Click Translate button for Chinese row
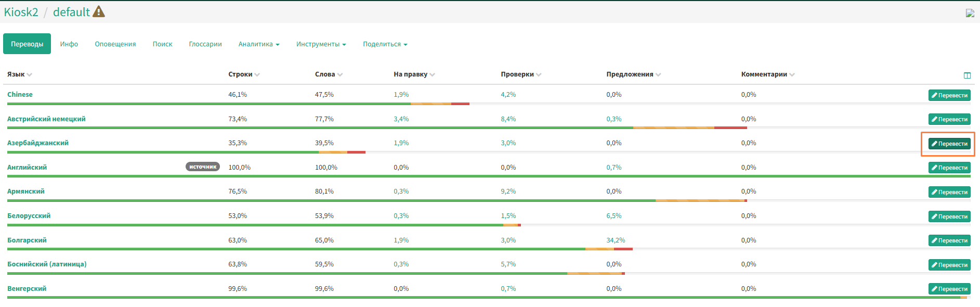 click(949, 95)
